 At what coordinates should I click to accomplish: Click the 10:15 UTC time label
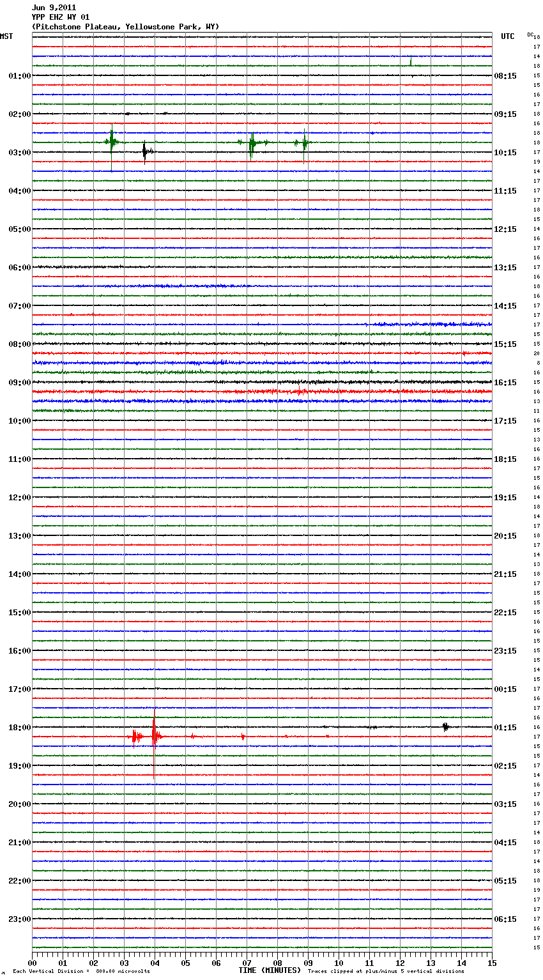505,153
